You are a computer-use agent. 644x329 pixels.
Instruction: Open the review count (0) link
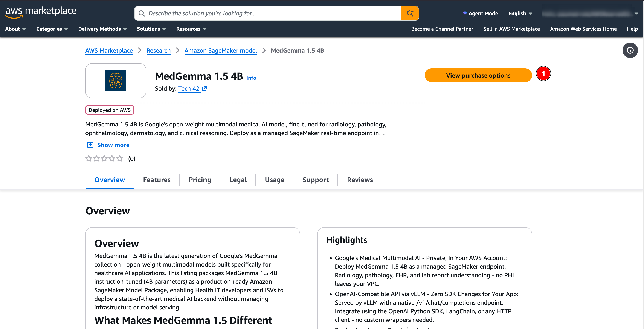132,159
